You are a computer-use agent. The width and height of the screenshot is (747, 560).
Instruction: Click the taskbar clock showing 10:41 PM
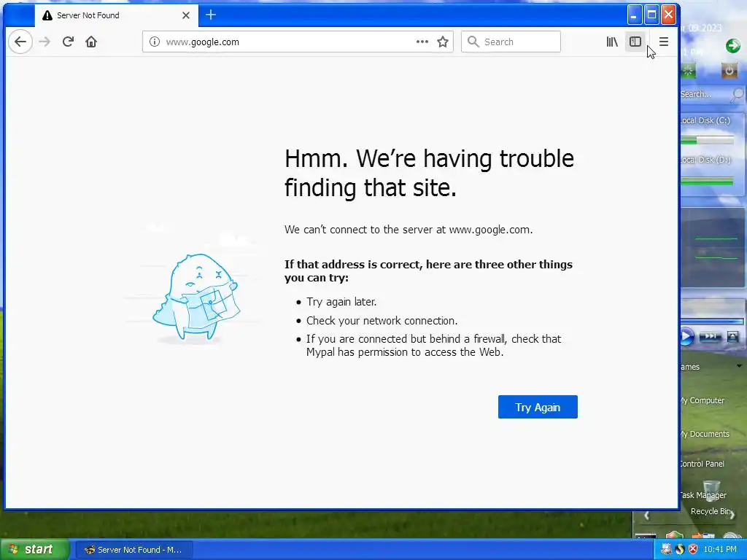click(720, 550)
